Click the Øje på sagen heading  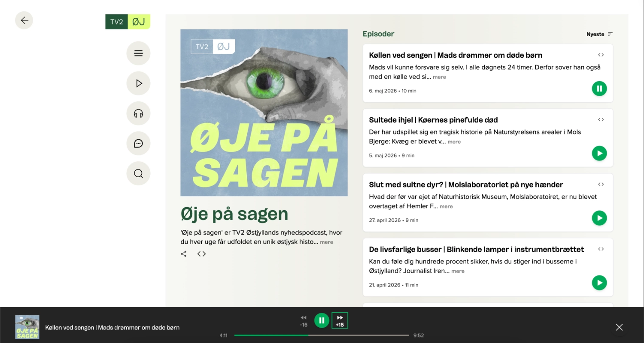pyautogui.click(x=234, y=214)
